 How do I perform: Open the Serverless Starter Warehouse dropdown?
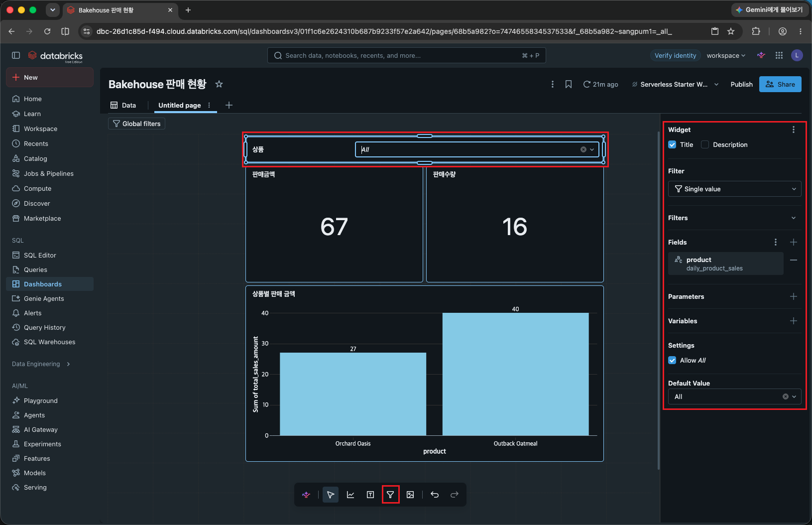point(676,84)
